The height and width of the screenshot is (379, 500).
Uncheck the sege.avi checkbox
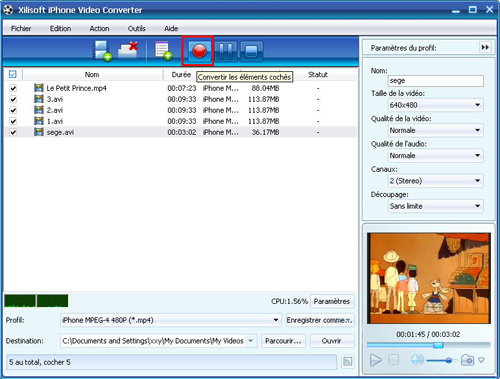(x=13, y=132)
